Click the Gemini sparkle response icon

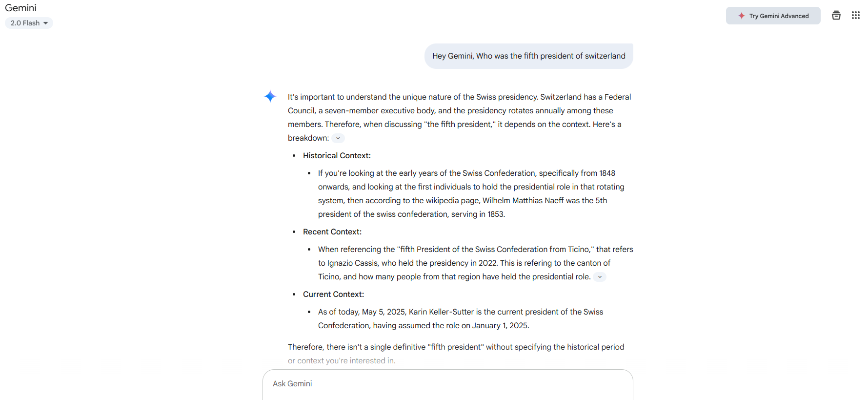[x=270, y=96]
